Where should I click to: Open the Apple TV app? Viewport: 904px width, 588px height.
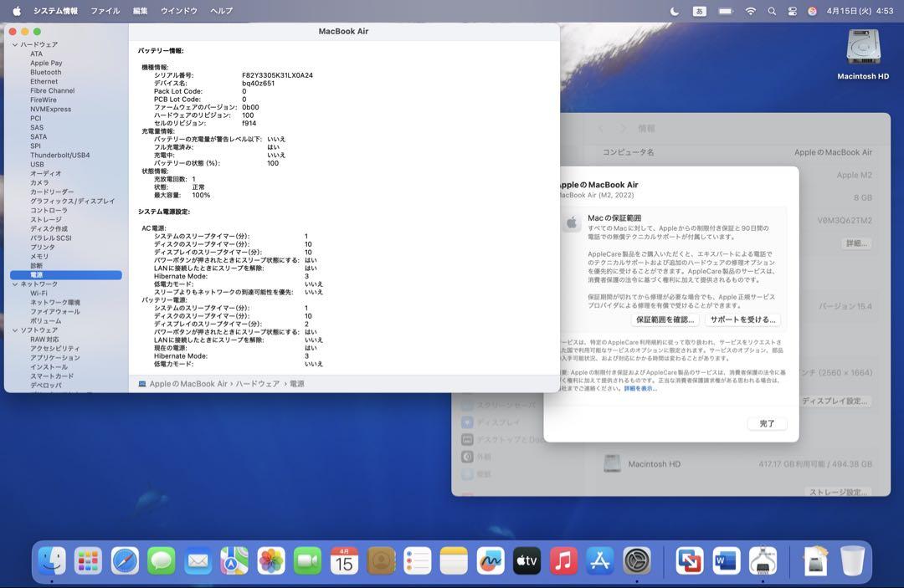pos(527,560)
